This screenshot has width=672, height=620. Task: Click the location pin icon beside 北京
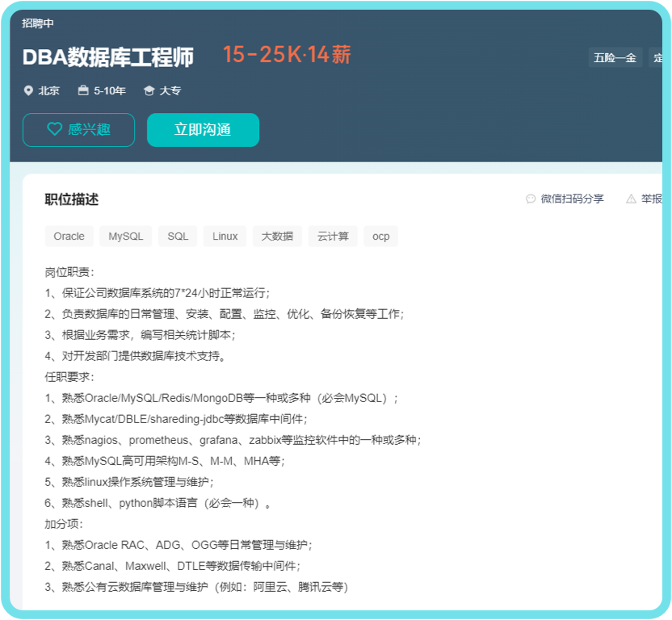coord(29,90)
